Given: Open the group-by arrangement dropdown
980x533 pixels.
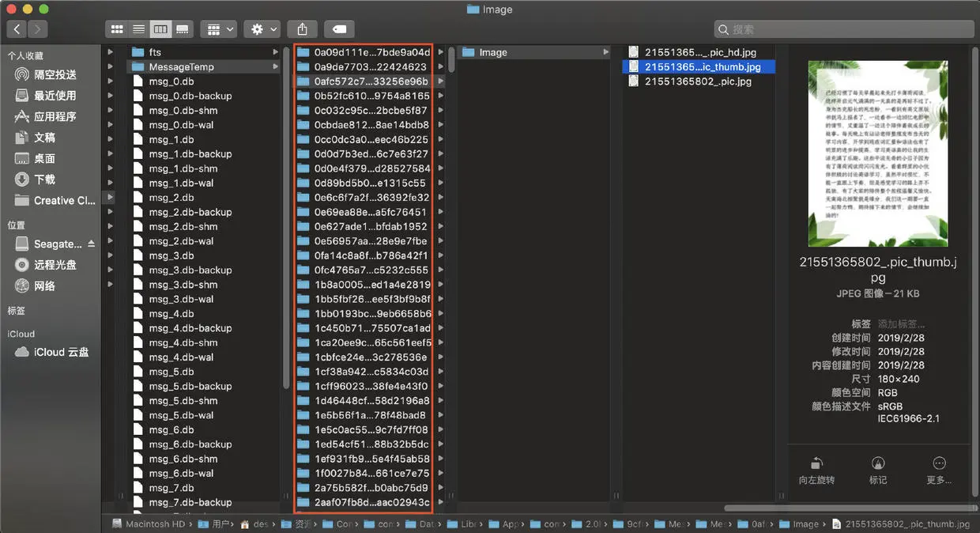Looking at the screenshot, I should coord(219,29).
